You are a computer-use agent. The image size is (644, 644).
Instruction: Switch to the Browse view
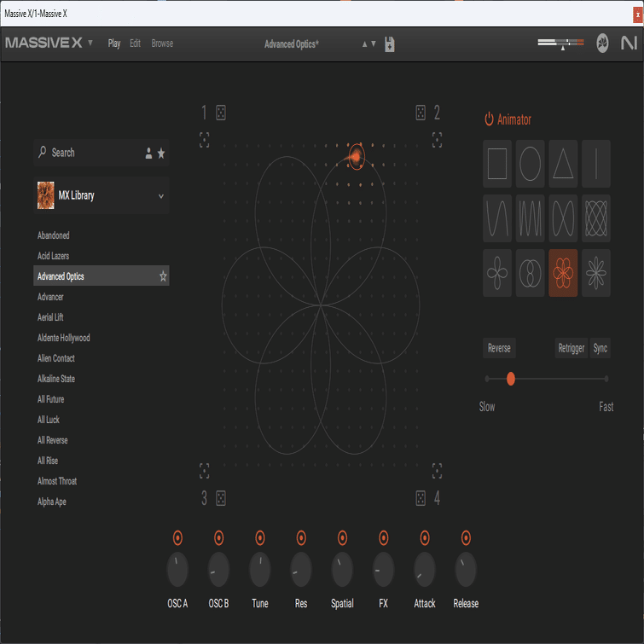(162, 44)
